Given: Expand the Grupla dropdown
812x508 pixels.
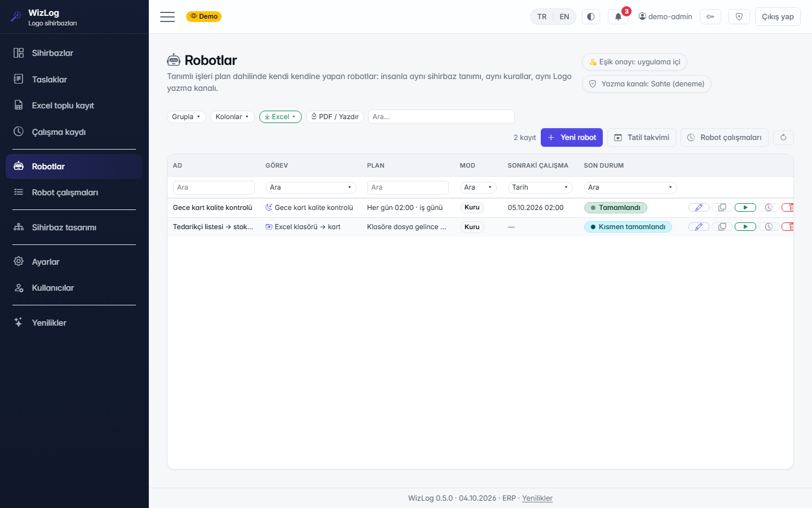Looking at the screenshot, I should point(186,117).
